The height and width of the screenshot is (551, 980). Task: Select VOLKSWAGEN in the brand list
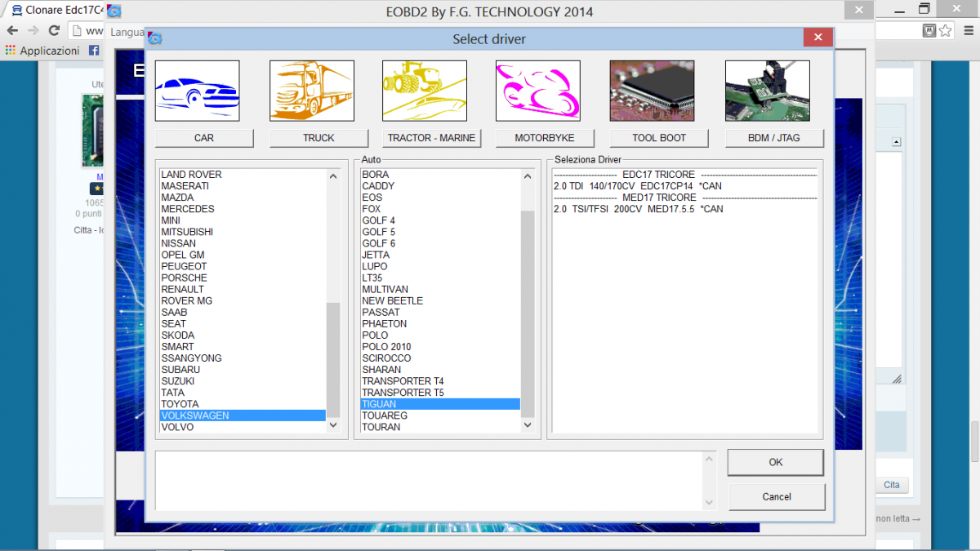pyautogui.click(x=243, y=415)
